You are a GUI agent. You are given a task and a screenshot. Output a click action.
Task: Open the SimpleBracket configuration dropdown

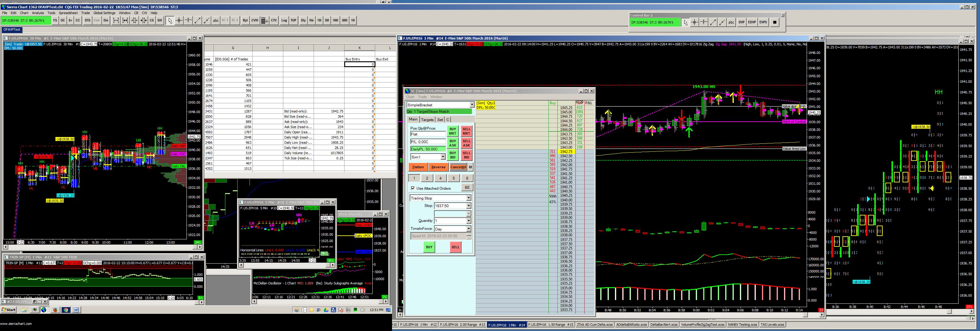coord(472,105)
